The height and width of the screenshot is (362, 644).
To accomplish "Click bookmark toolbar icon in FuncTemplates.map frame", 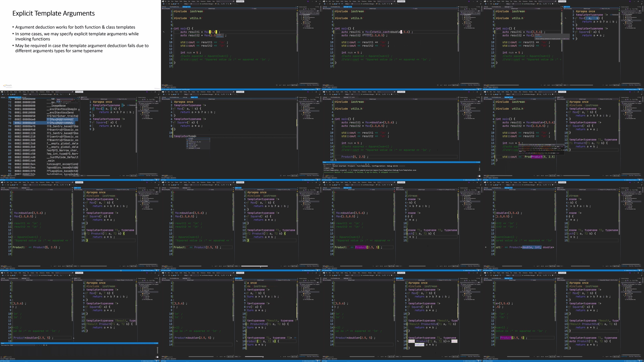I will click(70, 95).
